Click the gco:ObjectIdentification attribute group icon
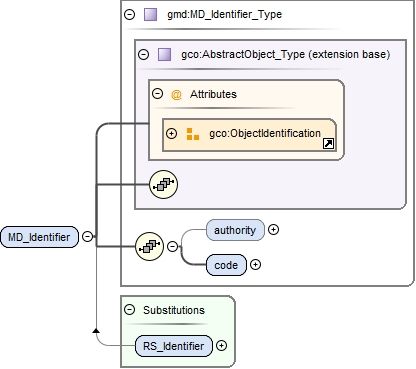Image resolution: width=416 pixels, height=369 pixels. pos(193,134)
